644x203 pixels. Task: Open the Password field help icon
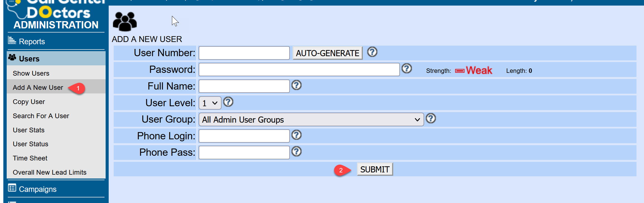[x=407, y=68]
